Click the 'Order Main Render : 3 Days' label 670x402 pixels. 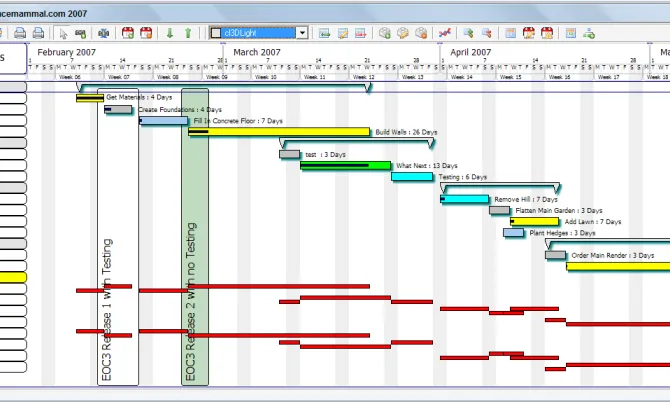click(x=613, y=255)
